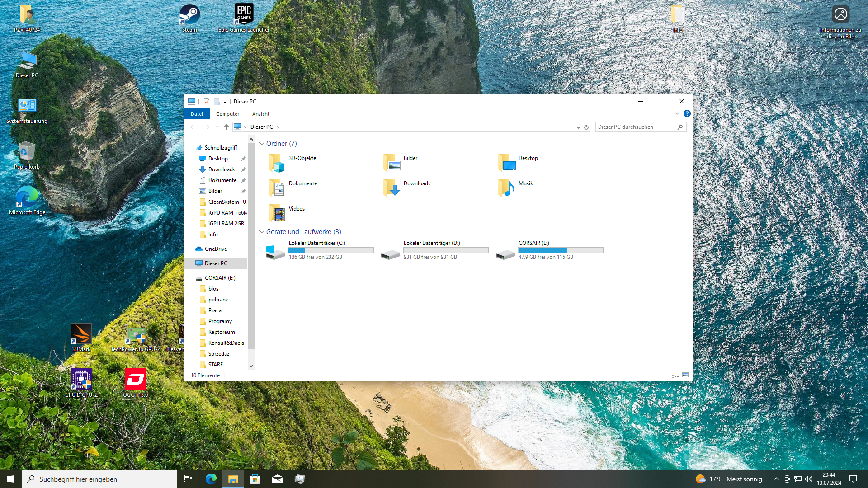Open pinned Downloads in navigation pane
This screenshot has width=868, height=488.
pos(222,169)
